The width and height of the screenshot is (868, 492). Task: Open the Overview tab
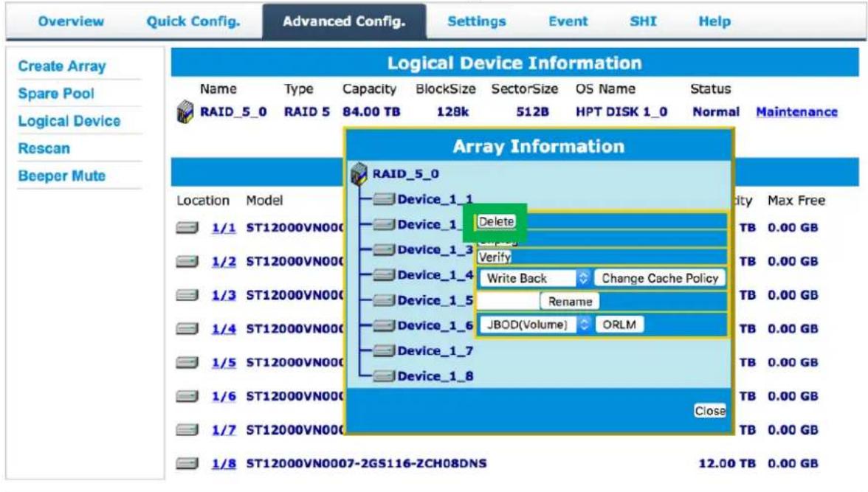[x=71, y=21]
